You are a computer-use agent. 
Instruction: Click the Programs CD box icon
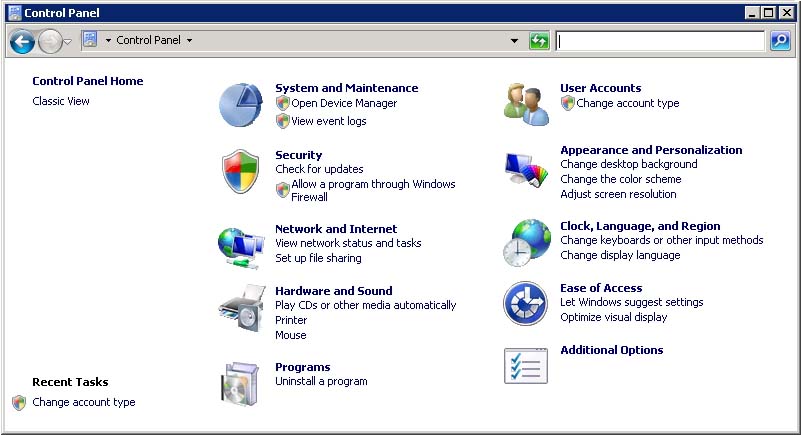coord(240,384)
